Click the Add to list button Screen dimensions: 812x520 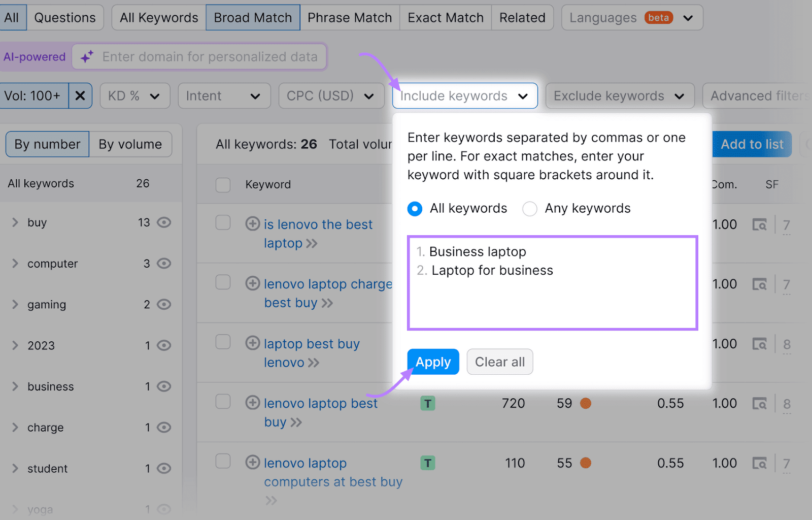tap(752, 144)
